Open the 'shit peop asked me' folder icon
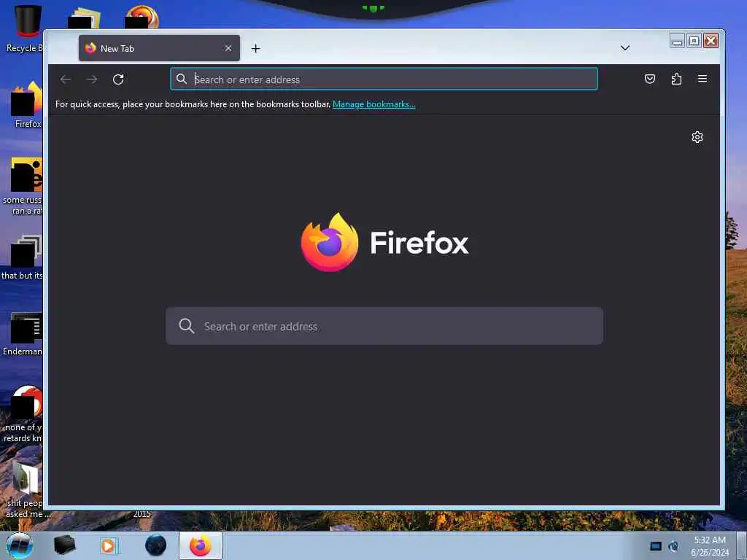 (x=25, y=489)
